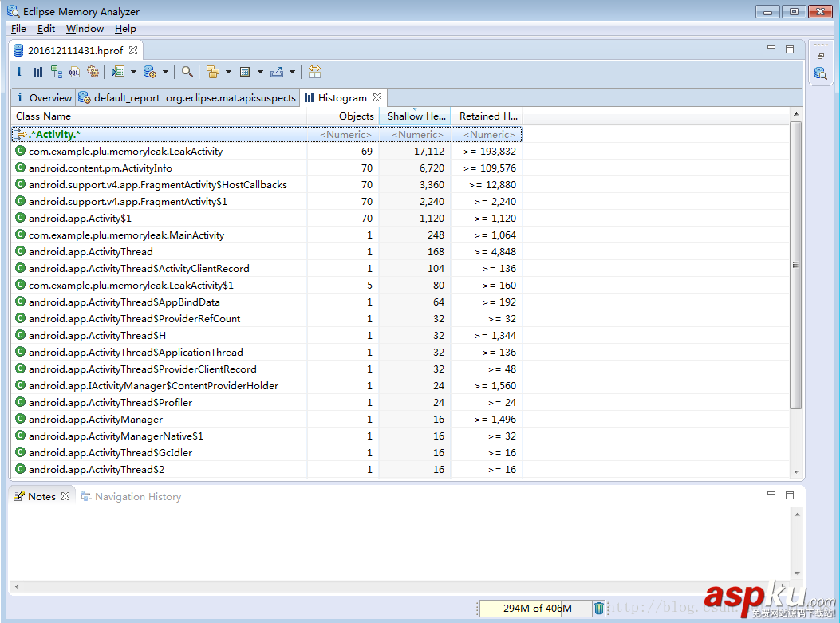Open the Thread Overview gear icon
840x623 pixels.
pyautogui.click(x=93, y=72)
